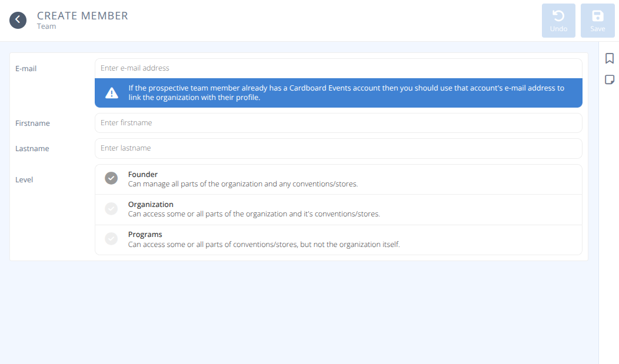Image resolution: width=619 pixels, height=364 pixels.
Task: Select the Programs level checkmark circle
Action: [111, 239]
